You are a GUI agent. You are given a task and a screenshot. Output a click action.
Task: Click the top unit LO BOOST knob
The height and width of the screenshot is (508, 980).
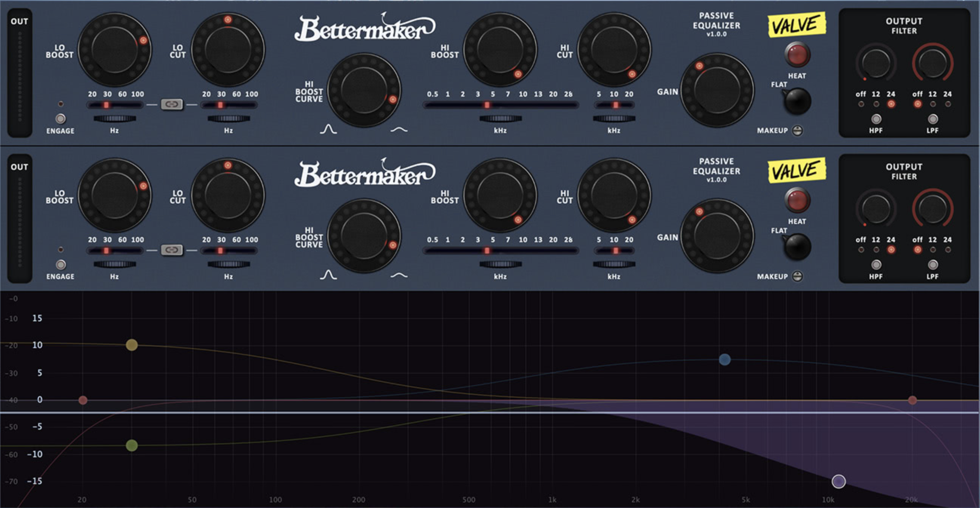(x=114, y=50)
